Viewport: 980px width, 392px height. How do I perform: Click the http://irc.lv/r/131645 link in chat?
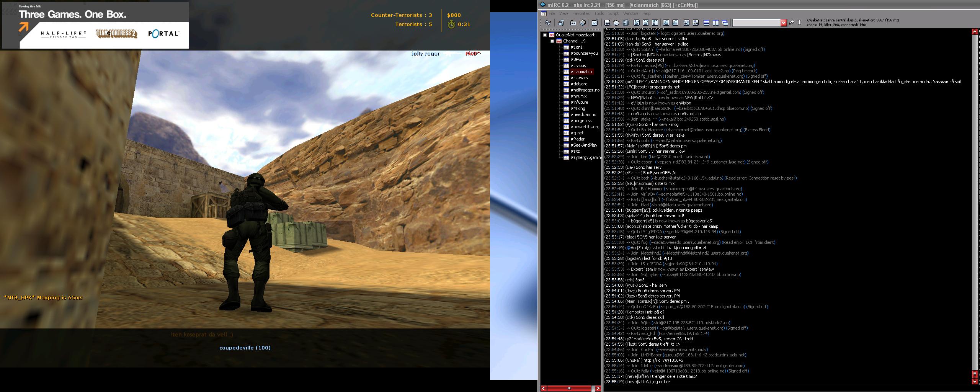(x=663, y=360)
